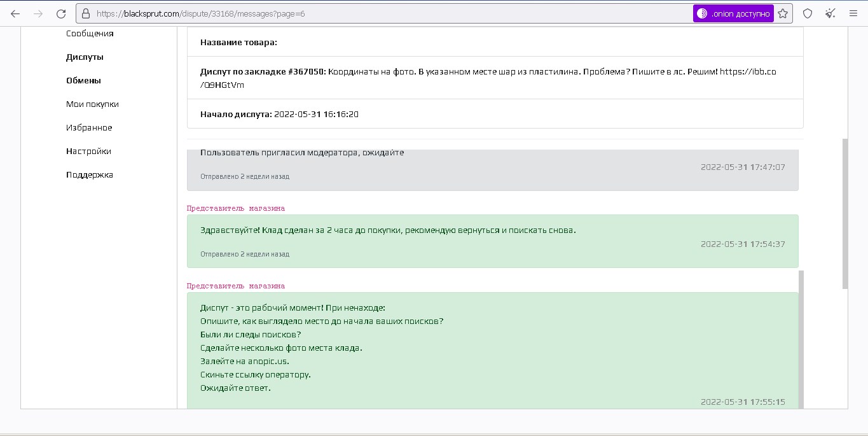Click the Сделайте несколько фото места клада line
The image size is (868, 436).
281,348
